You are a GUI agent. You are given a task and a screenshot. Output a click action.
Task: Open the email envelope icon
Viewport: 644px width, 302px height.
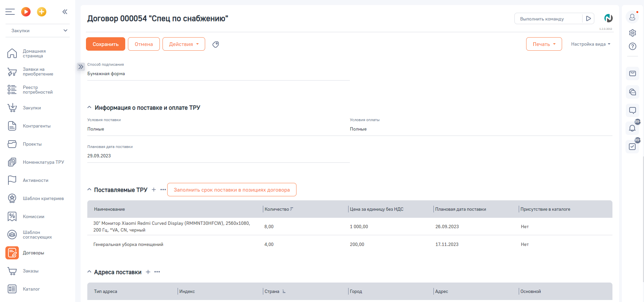pyautogui.click(x=633, y=73)
